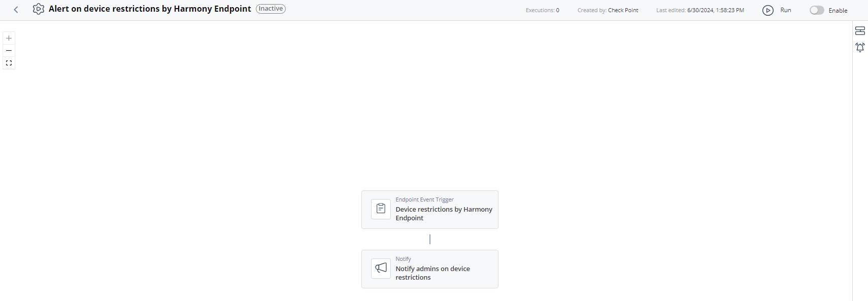Click Created by: Check Point text
This screenshot has width=868, height=301.
(x=608, y=10)
